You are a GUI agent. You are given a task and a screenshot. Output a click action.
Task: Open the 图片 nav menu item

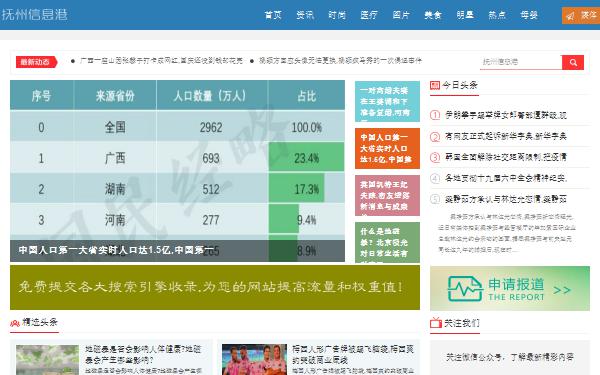(x=401, y=15)
